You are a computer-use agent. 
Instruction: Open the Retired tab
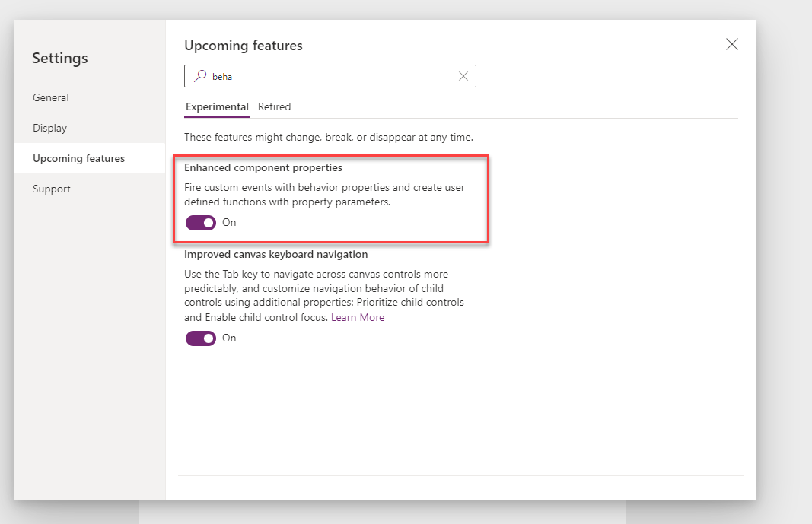point(274,106)
